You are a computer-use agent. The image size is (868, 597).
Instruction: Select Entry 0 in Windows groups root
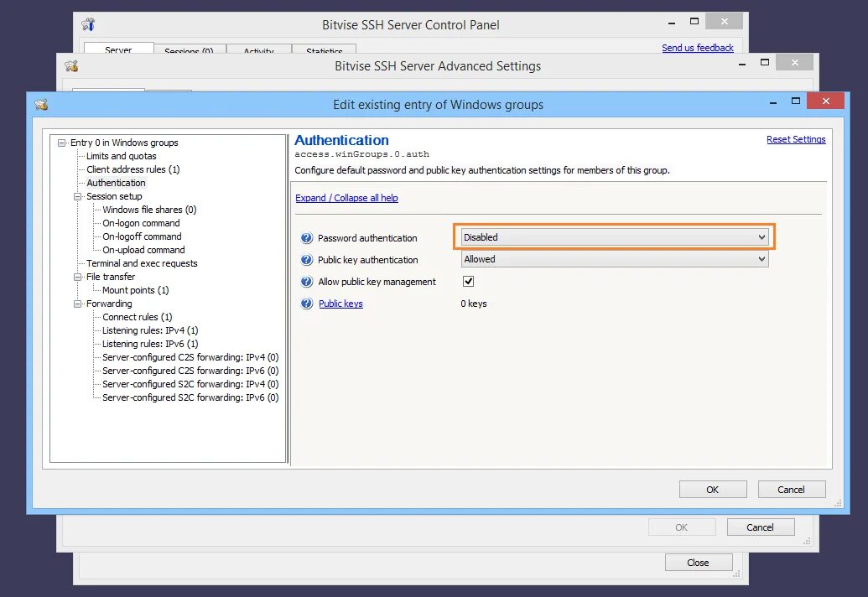pyautogui.click(x=124, y=143)
